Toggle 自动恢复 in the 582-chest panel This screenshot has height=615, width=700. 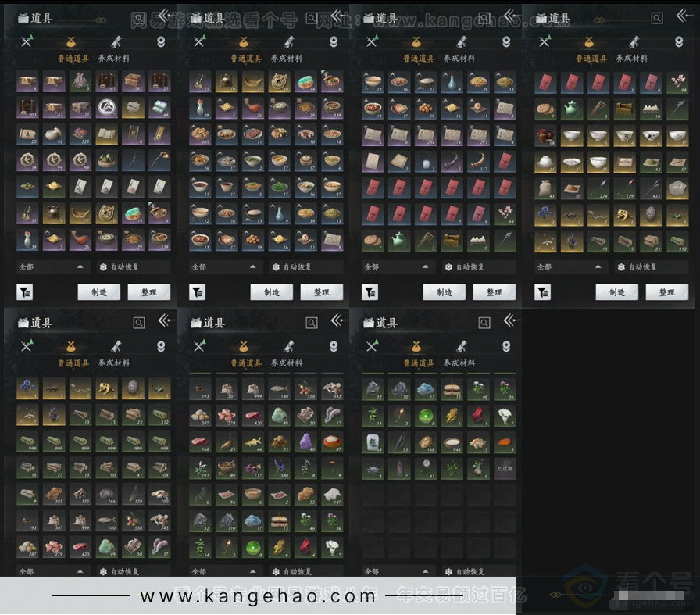[134, 266]
